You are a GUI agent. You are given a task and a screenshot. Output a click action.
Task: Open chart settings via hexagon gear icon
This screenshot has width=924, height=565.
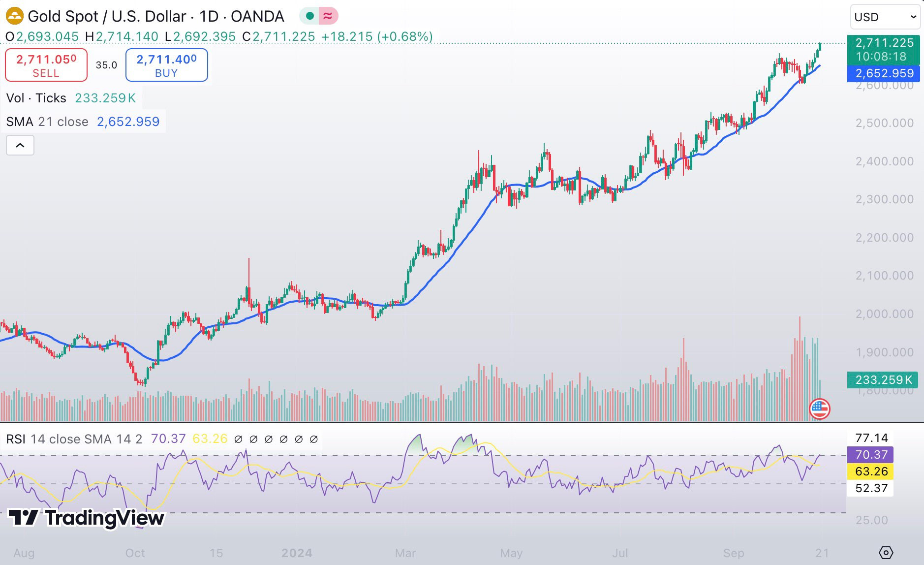(x=886, y=552)
